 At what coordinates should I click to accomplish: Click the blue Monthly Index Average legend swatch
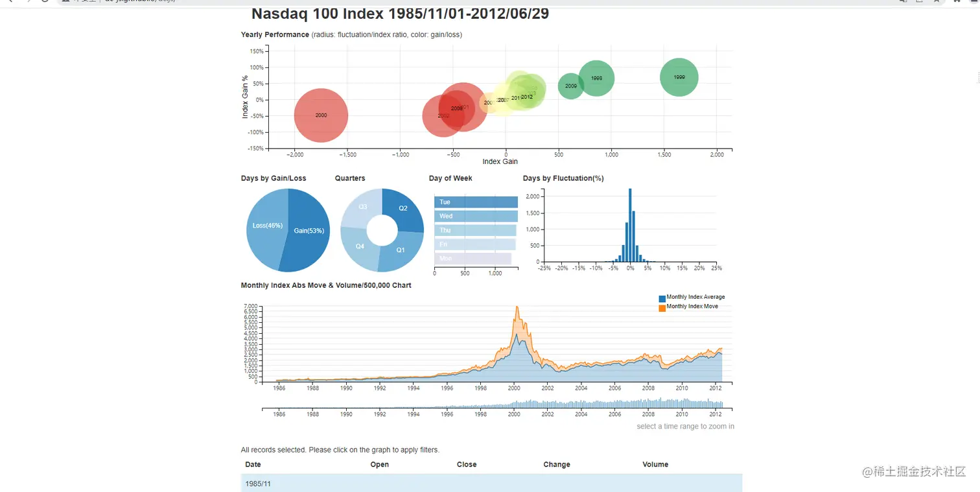[x=662, y=298]
